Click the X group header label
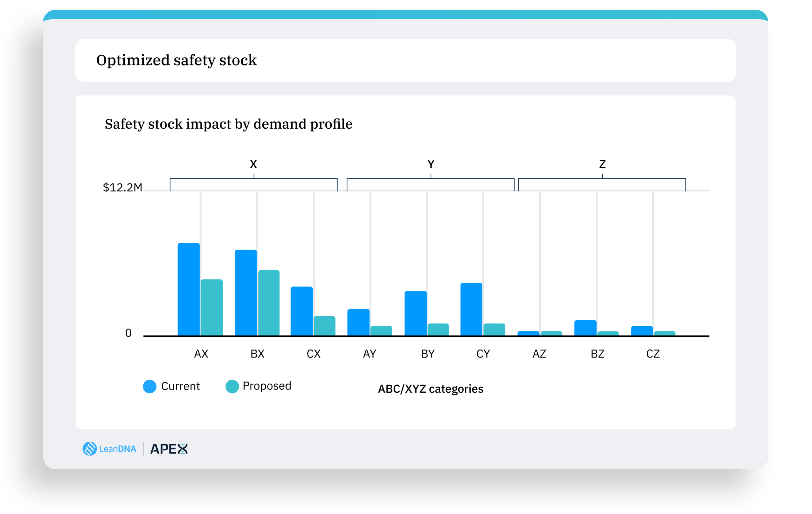Image resolution: width=812 pixels, height=514 pixels. [253, 164]
